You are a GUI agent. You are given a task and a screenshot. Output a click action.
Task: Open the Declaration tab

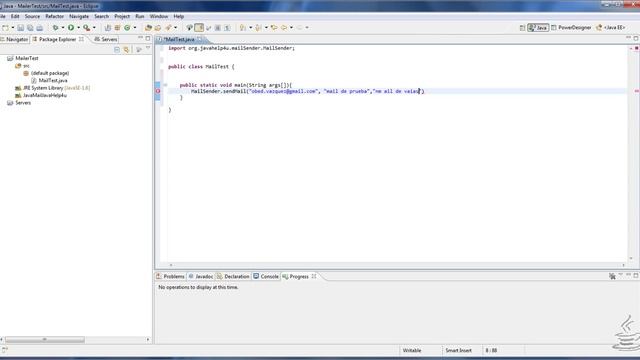click(x=233, y=276)
